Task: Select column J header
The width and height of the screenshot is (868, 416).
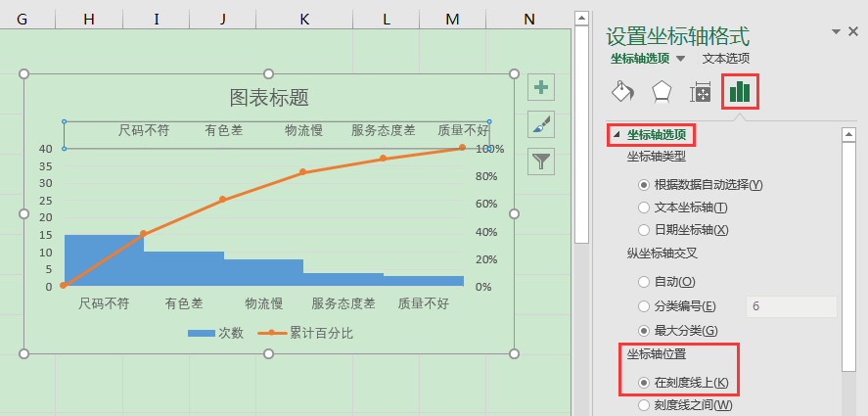Action: click(222, 19)
